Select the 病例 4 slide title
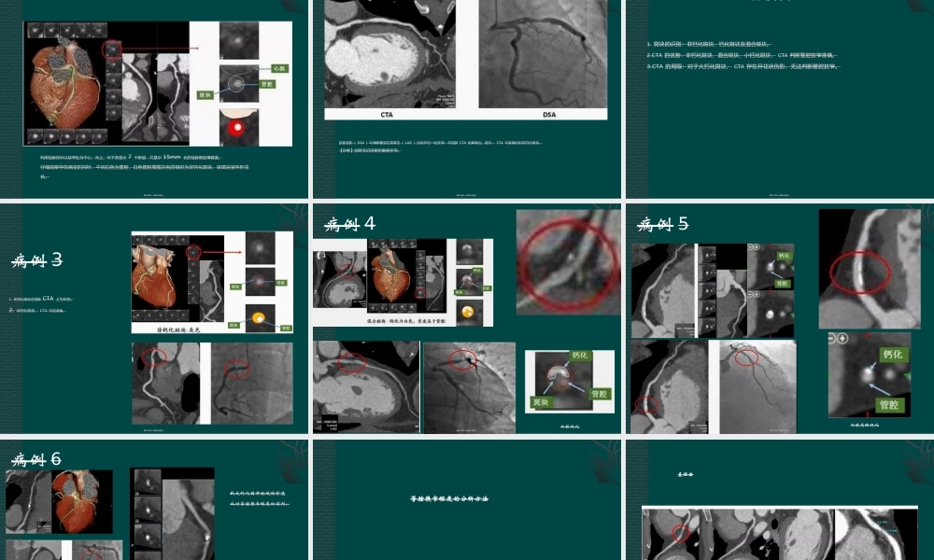934x560 pixels. pyautogui.click(x=349, y=224)
